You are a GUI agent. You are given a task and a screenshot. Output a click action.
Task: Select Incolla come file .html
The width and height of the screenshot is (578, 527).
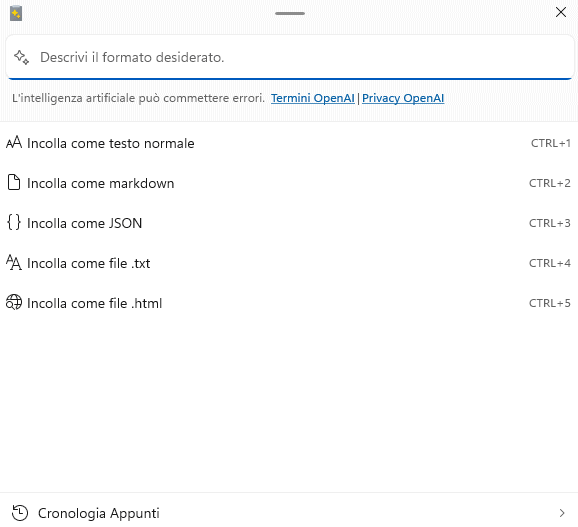(289, 303)
